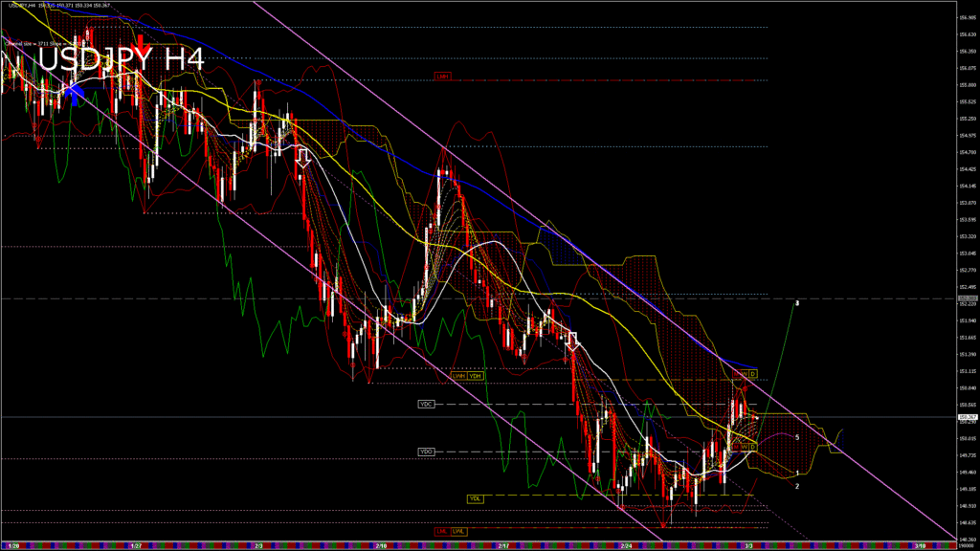Screen dimensions: 980x551
Task: Click the 2/17 date on time axis
Action: 503,546
